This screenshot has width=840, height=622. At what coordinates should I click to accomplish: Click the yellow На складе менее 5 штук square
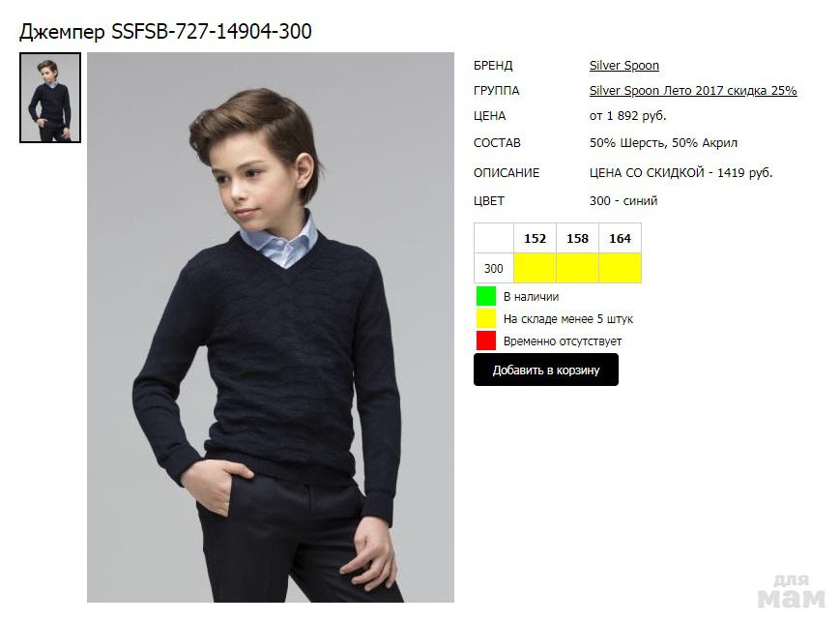[486, 318]
